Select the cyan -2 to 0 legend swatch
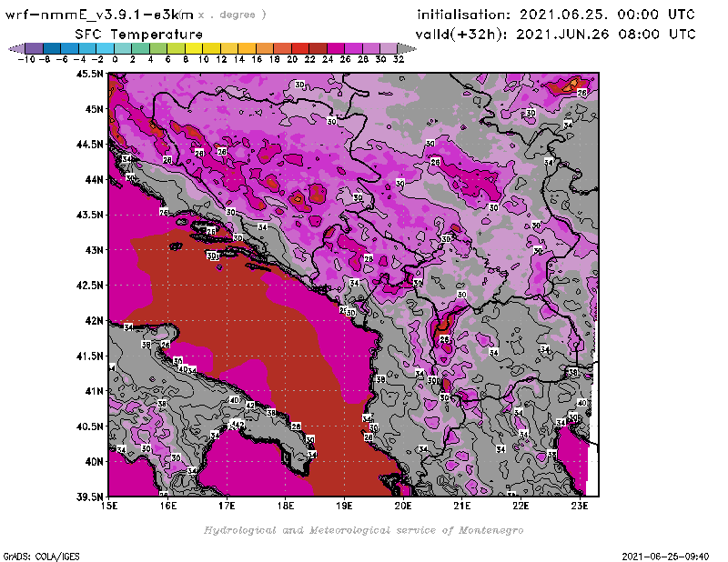 [105, 48]
